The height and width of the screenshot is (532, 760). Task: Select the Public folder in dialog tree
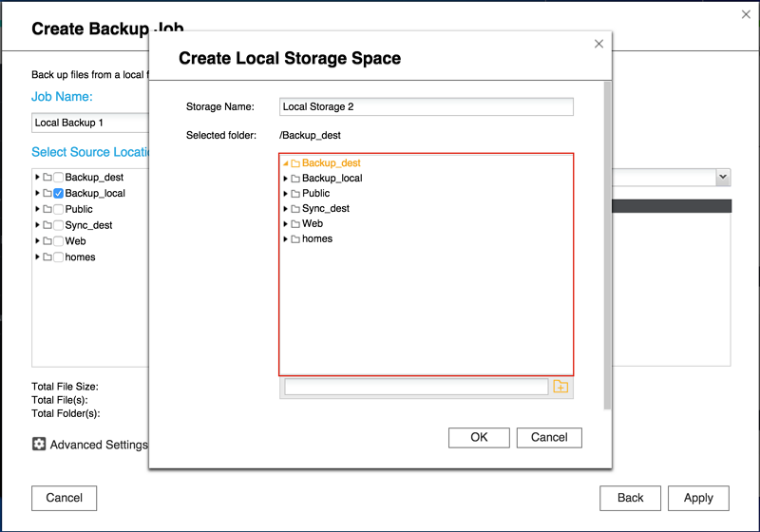tap(316, 194)
